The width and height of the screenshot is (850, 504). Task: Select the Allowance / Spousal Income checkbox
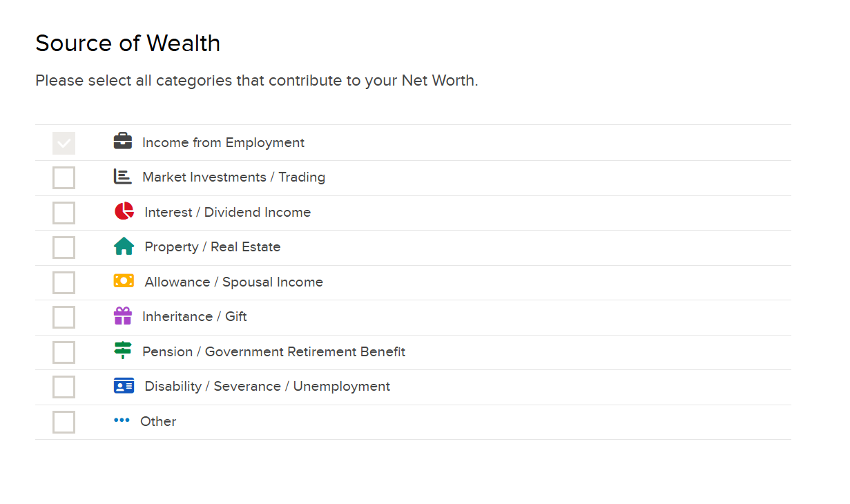pos(64,282)
